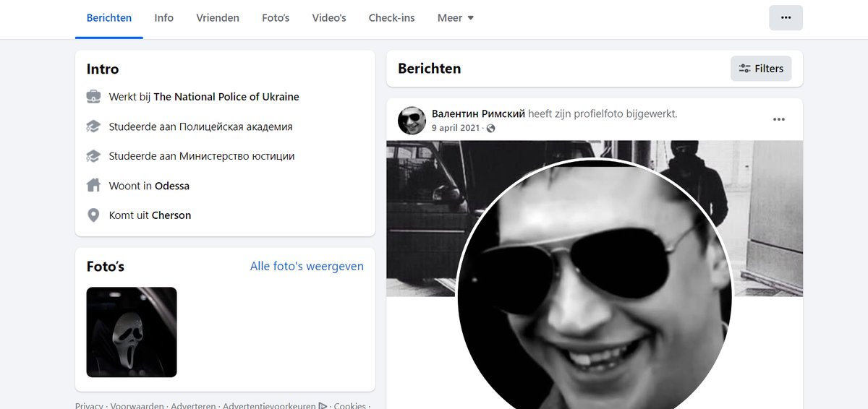868x409 pixels.
Task: Open the Privacy footer link
Action: [89, 407]
